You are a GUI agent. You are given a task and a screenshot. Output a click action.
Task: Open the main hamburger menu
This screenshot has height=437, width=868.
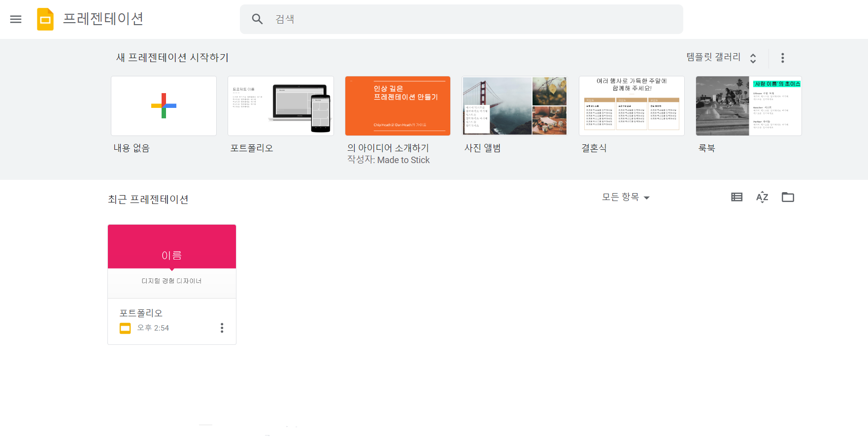point(16,19)
